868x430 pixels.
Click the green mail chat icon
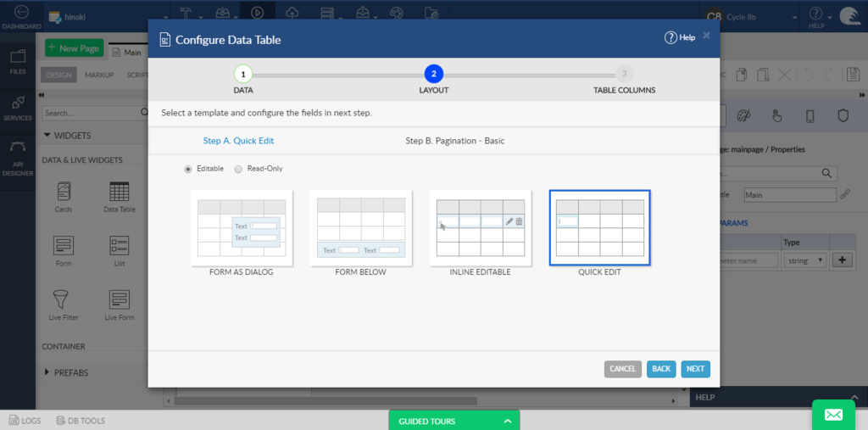pyautogui.click(x=834, y=415)
